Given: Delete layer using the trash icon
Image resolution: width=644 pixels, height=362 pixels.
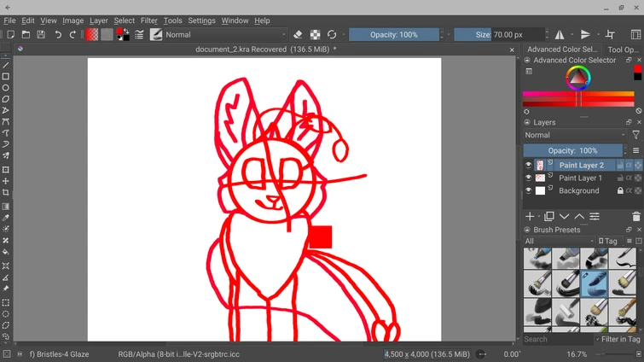Looking at the screenshot, I should pyautogui.click(x=636, y=217).
